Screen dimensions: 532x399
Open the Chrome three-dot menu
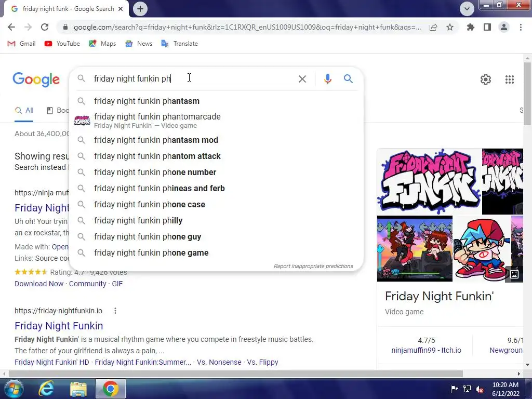521,27
